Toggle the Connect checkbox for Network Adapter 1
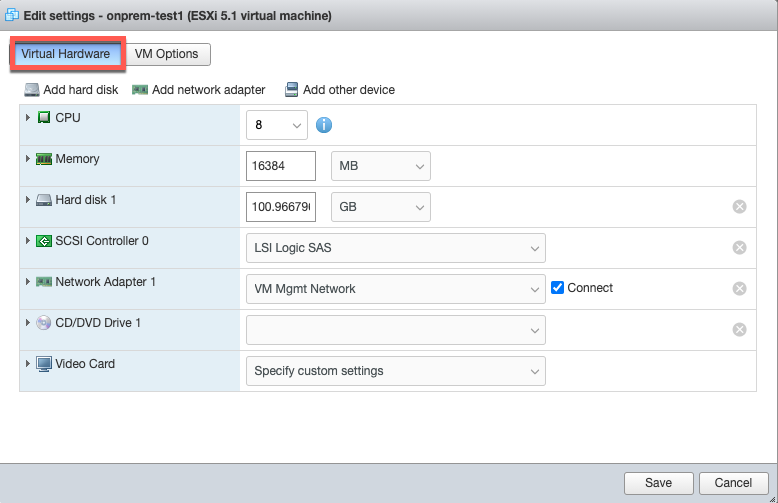Image resolution: width=778 pixels, height=503 pixels. click(557, 288)
